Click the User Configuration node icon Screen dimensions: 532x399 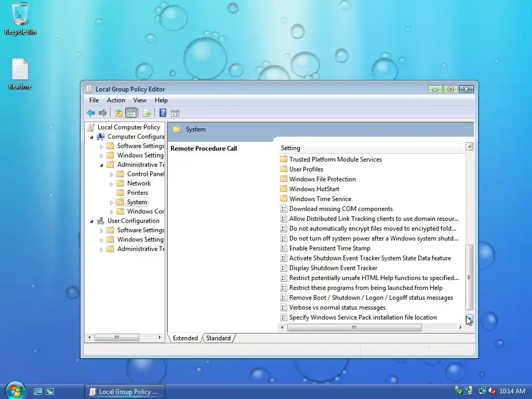click(101, 220)
